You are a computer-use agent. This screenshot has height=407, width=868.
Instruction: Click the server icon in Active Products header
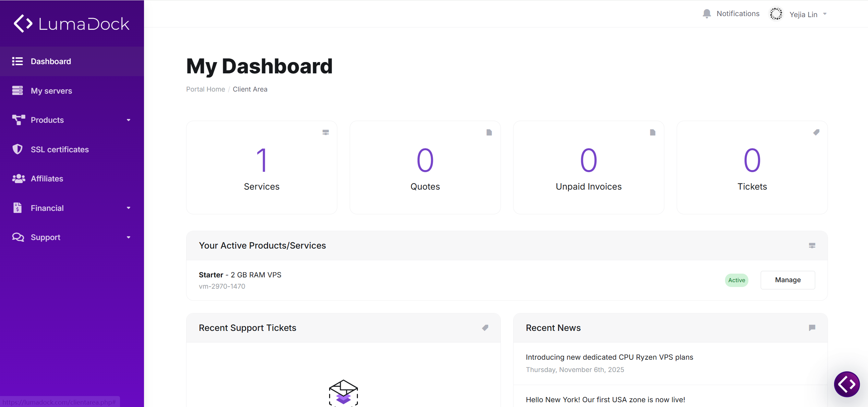pos(812,246)
